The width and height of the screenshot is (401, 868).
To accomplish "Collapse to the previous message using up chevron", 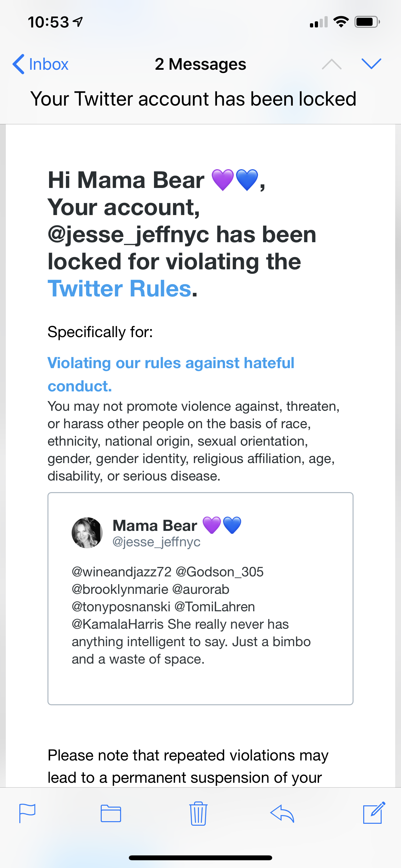I will pyautogui.click(x=332, y=64).
